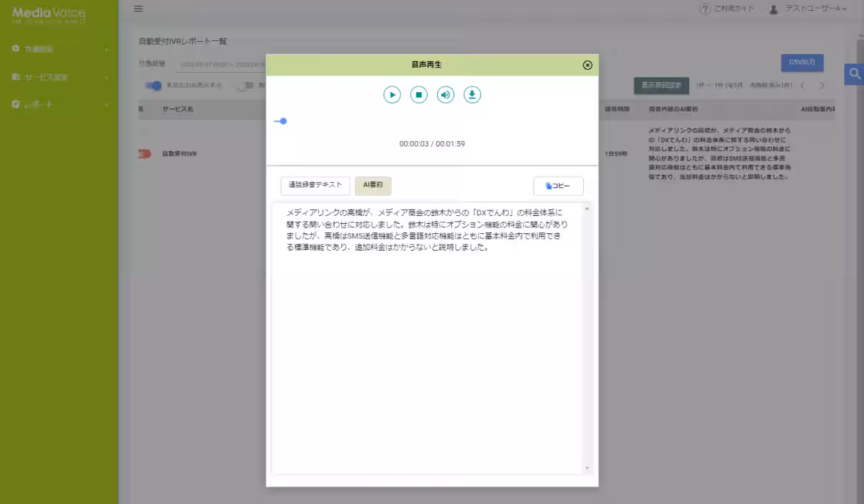This screenshot has height=504, width=864.
Task: Expand the レポート menu chevron
Action: coord(108,104)
